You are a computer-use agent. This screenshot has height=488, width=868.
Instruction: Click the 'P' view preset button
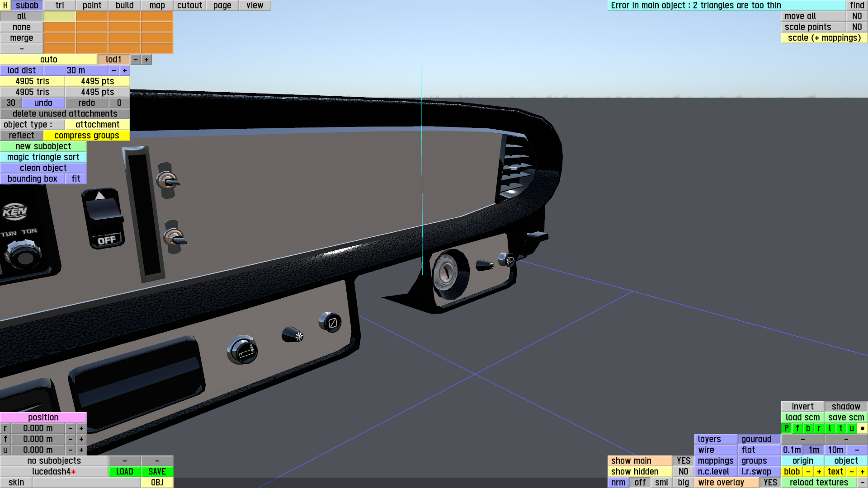click(786, 428)
